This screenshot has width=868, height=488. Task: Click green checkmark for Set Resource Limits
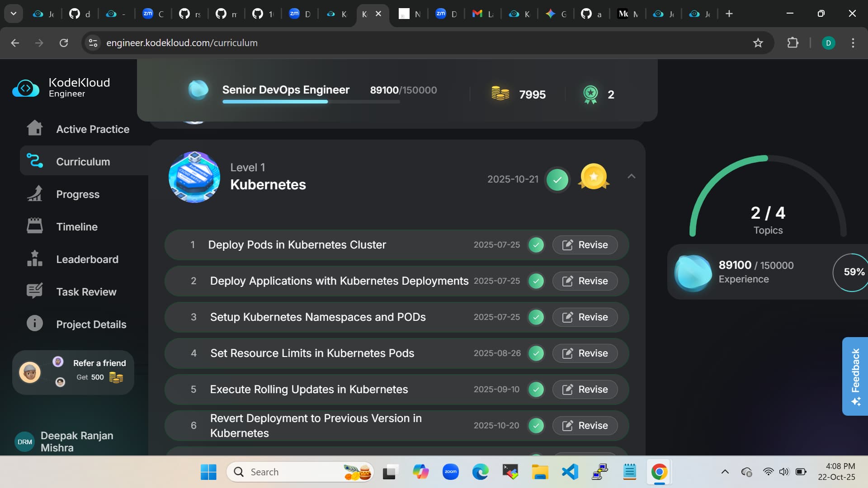pos(536,353)
